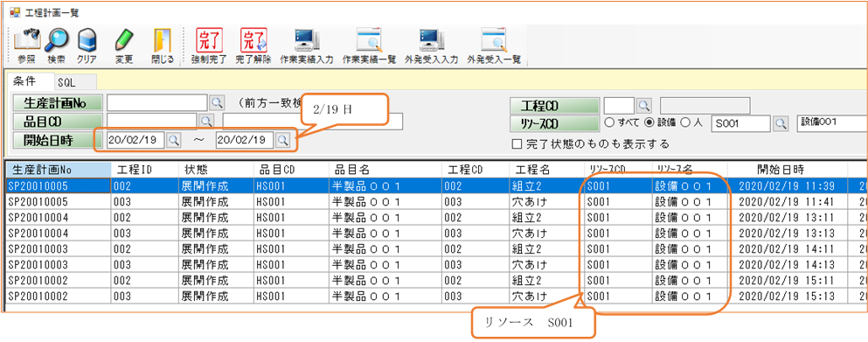Click the 生産計画No label button

point(58,102)
